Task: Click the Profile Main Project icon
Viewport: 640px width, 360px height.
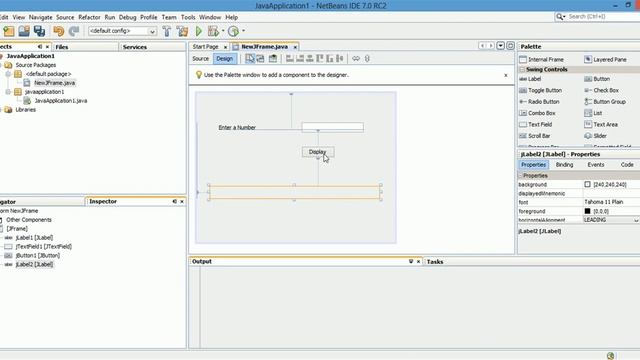Action: 233,31
